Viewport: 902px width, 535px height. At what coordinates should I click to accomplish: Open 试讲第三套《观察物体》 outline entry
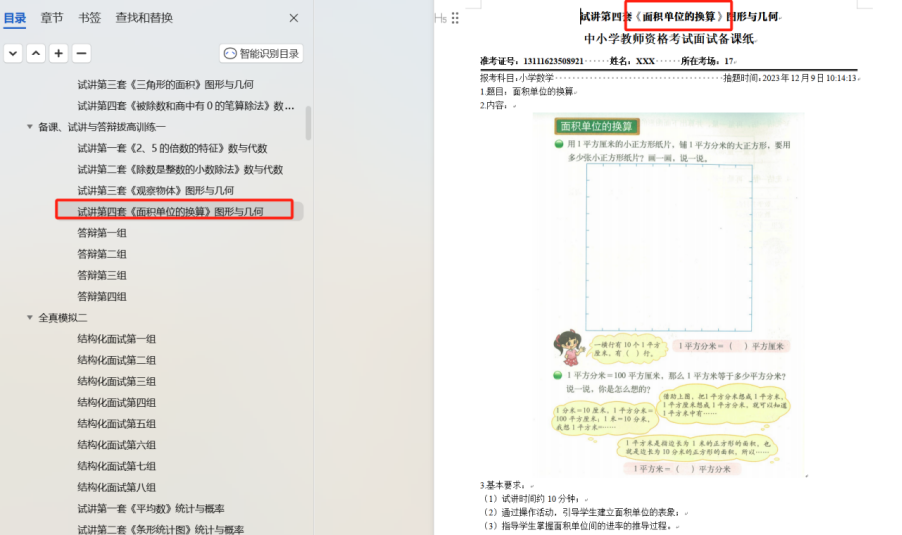pos(155,190)
